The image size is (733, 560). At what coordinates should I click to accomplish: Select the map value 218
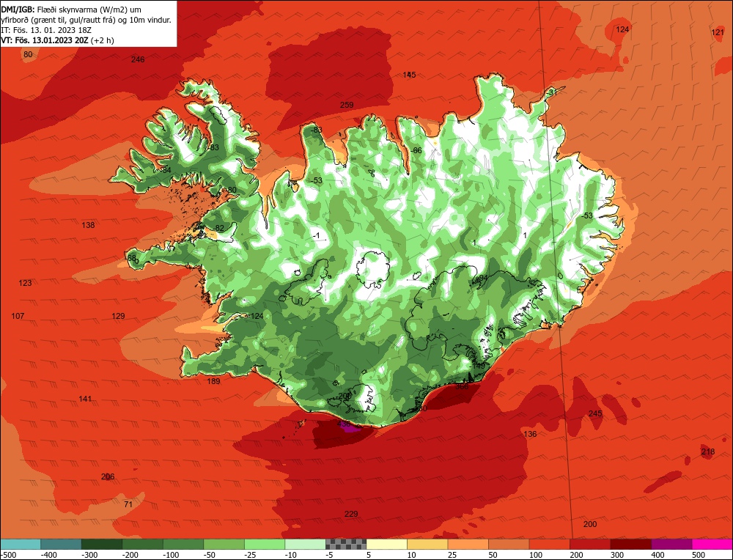point(708,452)
